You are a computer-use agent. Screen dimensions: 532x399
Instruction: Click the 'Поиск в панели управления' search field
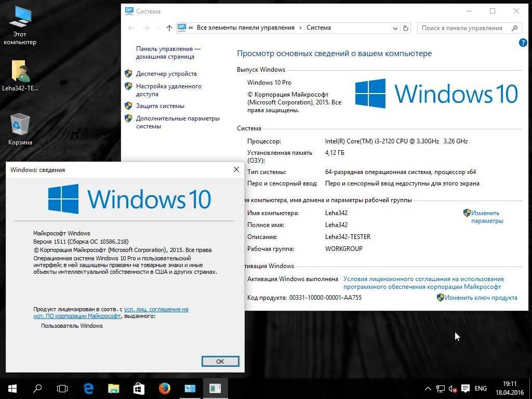(466, 28)
